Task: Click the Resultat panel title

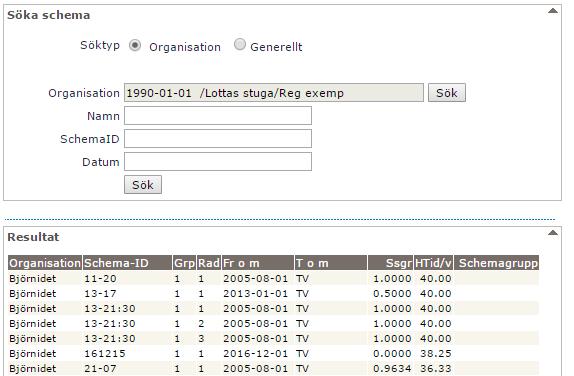Action: [33, 237]
